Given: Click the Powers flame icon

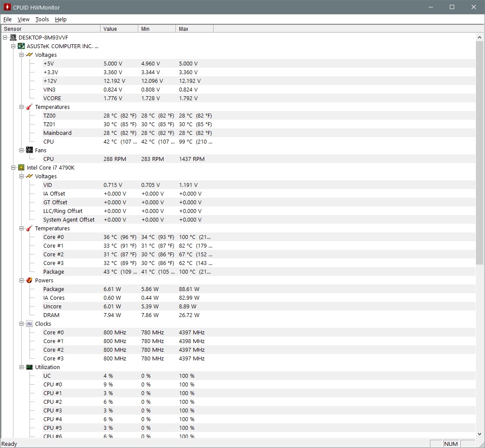Looking at the screenshot, I should [x=29, y=280].
